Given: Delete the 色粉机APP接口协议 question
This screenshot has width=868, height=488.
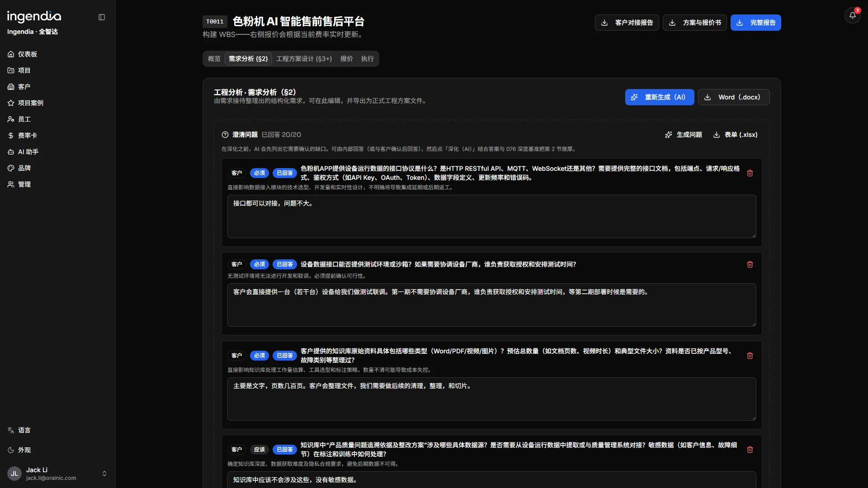Looking at the screenshot, I should pos(750,173).
